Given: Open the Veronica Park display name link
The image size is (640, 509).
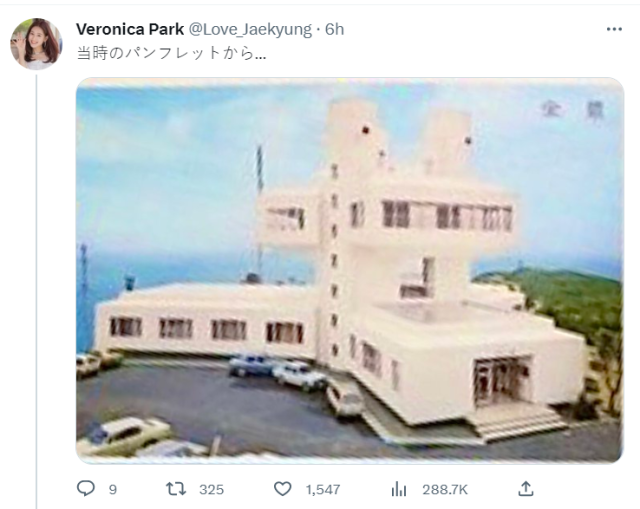Looking at the screenshot, I should click(130, 29).
